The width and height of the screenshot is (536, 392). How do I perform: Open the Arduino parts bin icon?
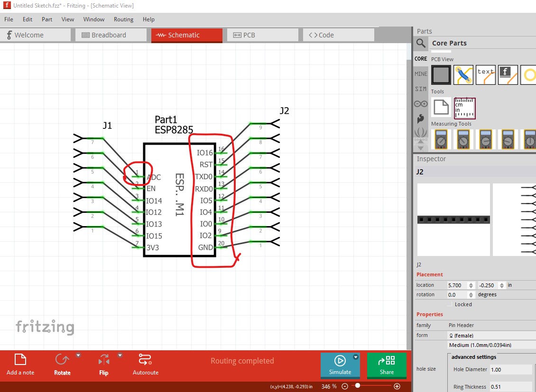(421, 104)
